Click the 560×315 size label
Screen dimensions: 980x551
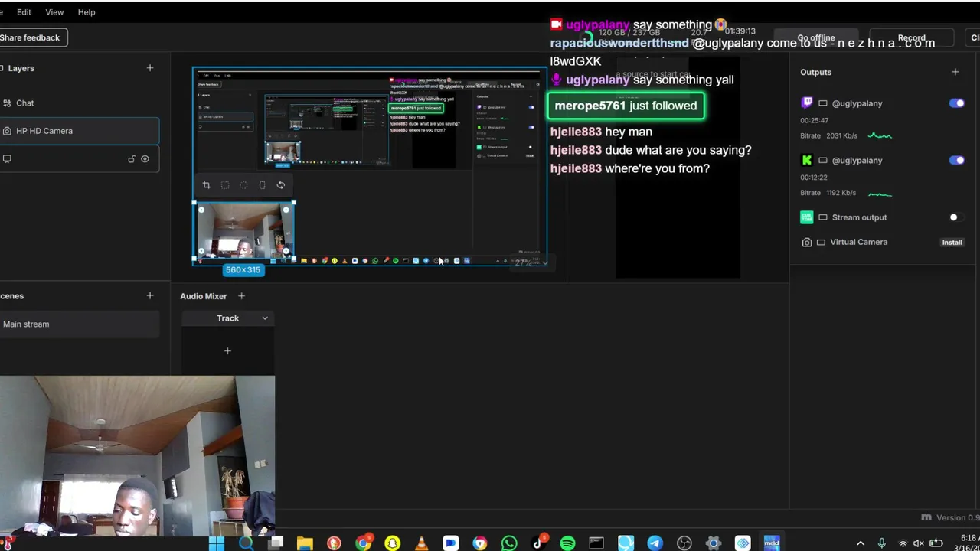[x=243, y=270]
